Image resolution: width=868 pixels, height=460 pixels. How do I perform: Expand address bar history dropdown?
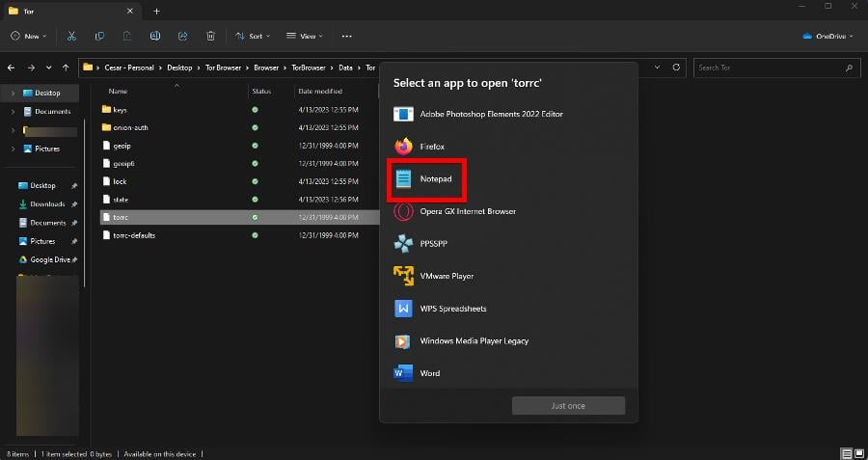tap(657, 67)
